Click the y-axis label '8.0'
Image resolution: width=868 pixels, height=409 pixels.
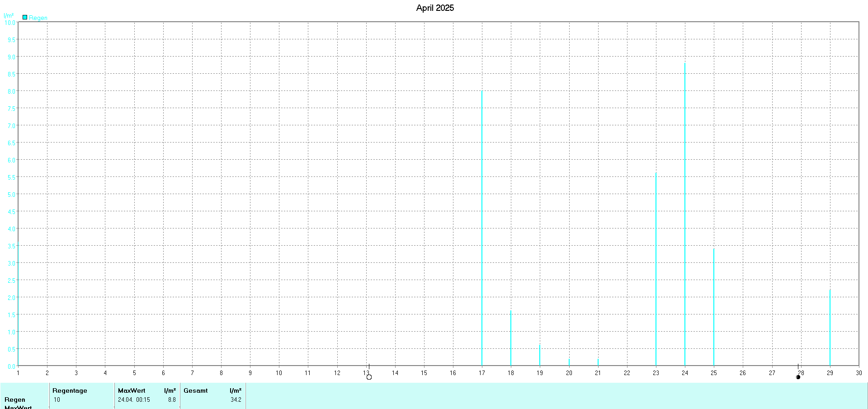11,91
